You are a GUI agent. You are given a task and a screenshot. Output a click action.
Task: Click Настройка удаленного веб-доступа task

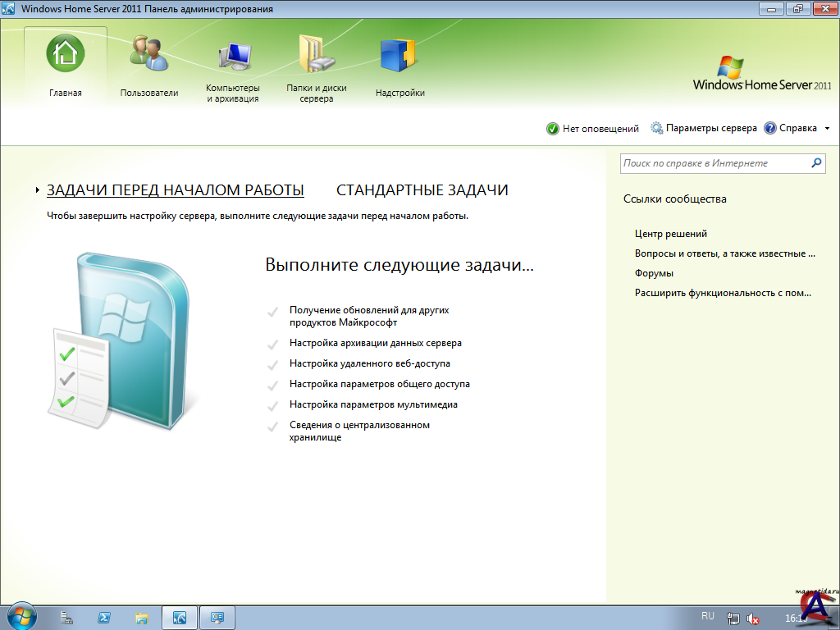pyautogui.click(x=369, y=363)
